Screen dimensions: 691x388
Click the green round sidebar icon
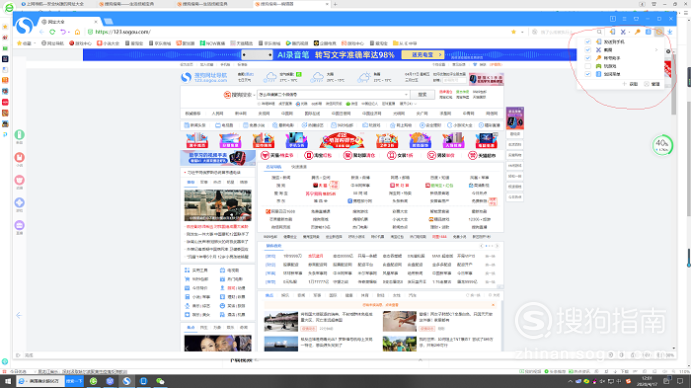19,134
